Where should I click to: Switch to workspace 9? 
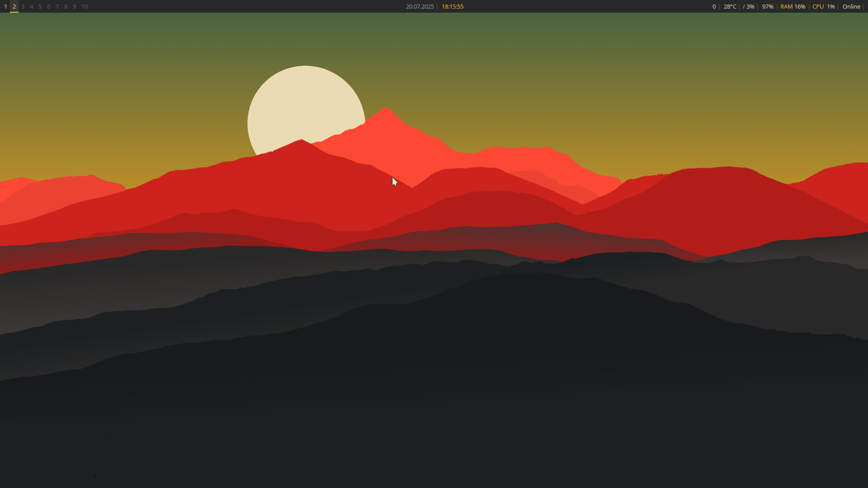pyautogui.click(x=74, y=6)
